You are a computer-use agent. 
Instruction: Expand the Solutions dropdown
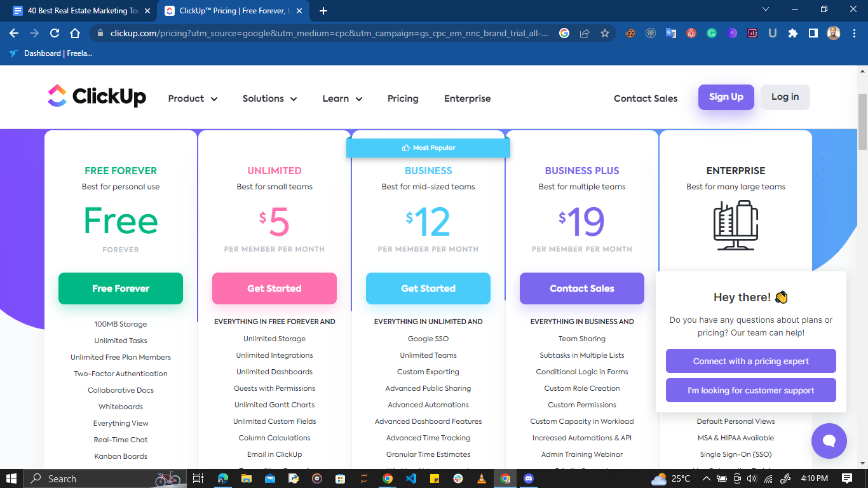coord(269,98)
